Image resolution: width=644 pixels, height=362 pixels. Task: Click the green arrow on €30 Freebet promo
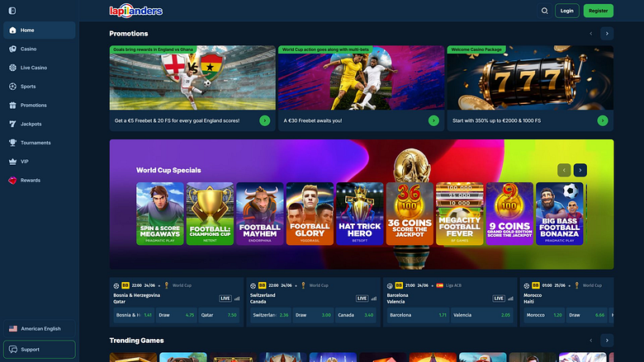pos(433,120)
